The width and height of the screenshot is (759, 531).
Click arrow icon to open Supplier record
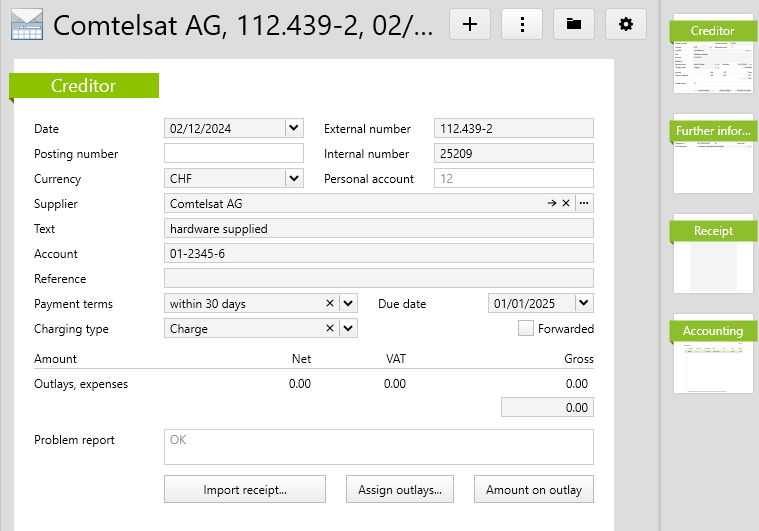pos(551,204)
